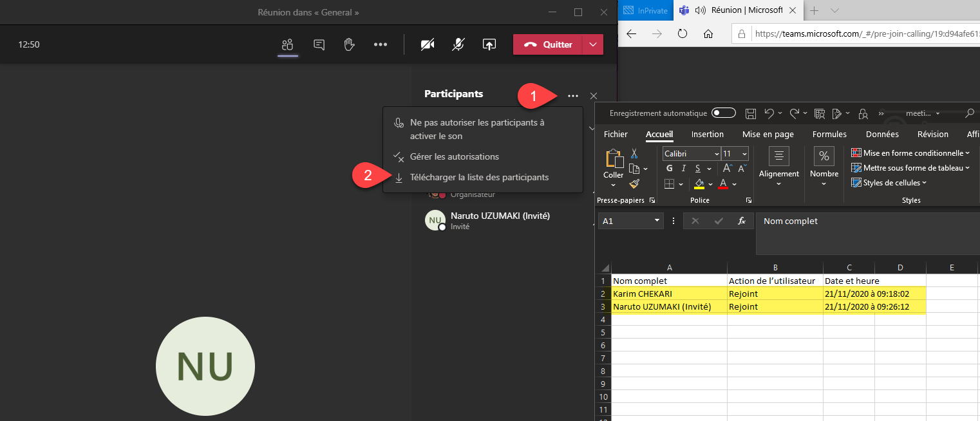This screenshot has height=421, width=980.
Task: Open Mettre sous forme de tableau
Action: (910, 168)
